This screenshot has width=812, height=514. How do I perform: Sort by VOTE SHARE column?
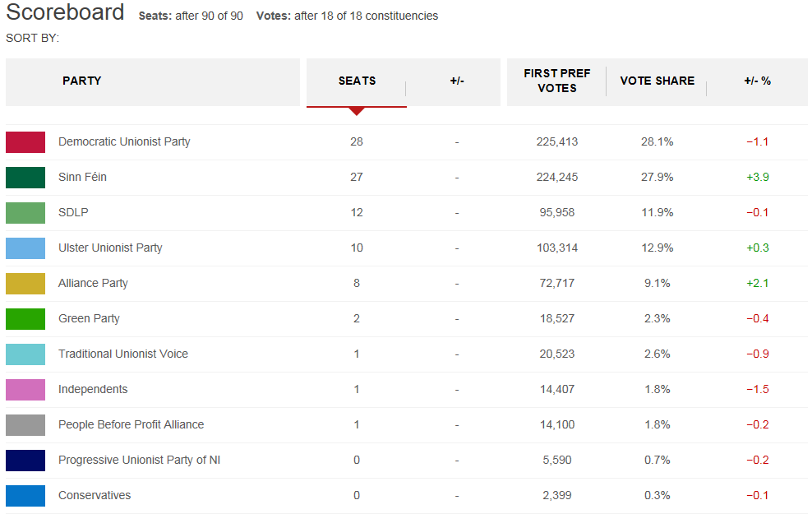(657, 81)
